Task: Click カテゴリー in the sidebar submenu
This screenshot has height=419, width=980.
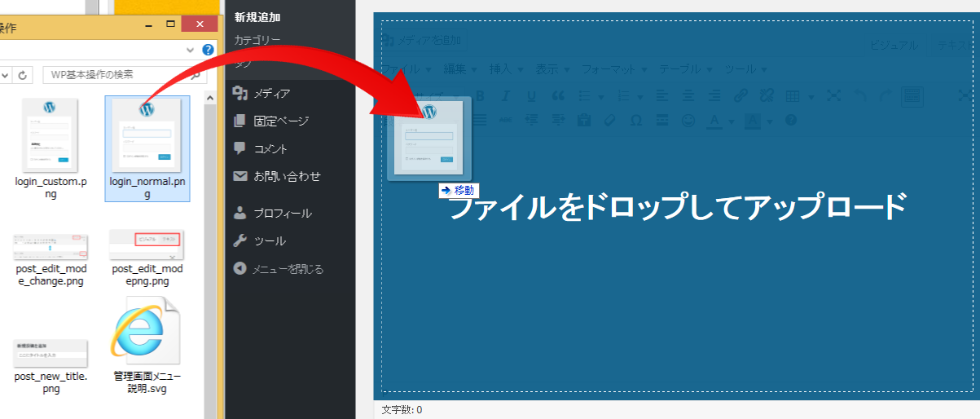Action: [x=257, y=40]
